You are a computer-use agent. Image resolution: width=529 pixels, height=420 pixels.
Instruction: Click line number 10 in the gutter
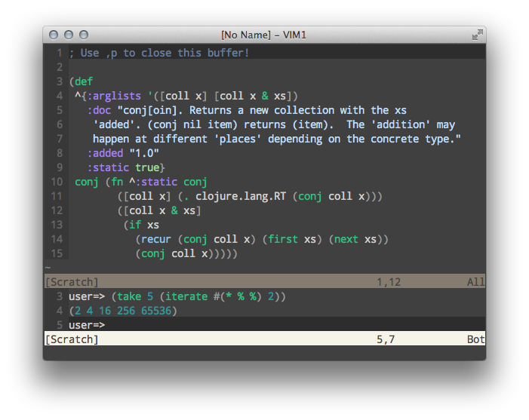point(57,182)
